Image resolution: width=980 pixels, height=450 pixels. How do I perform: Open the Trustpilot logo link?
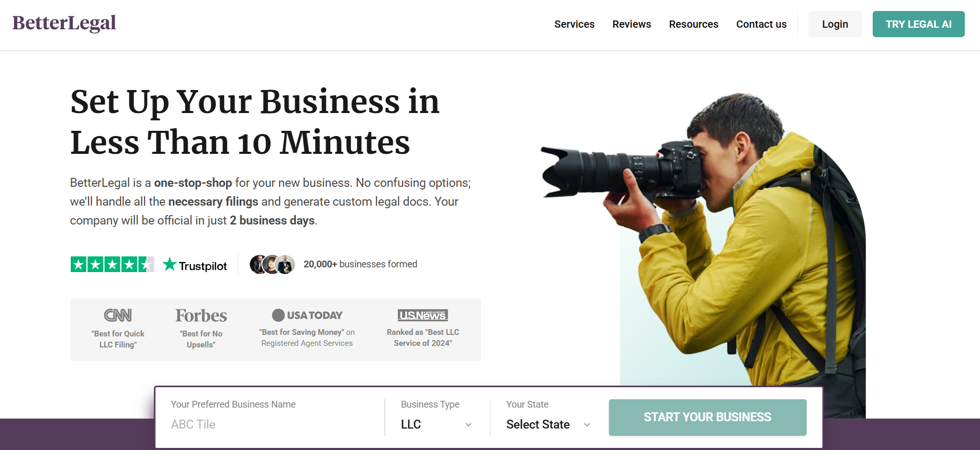point(195,265)
